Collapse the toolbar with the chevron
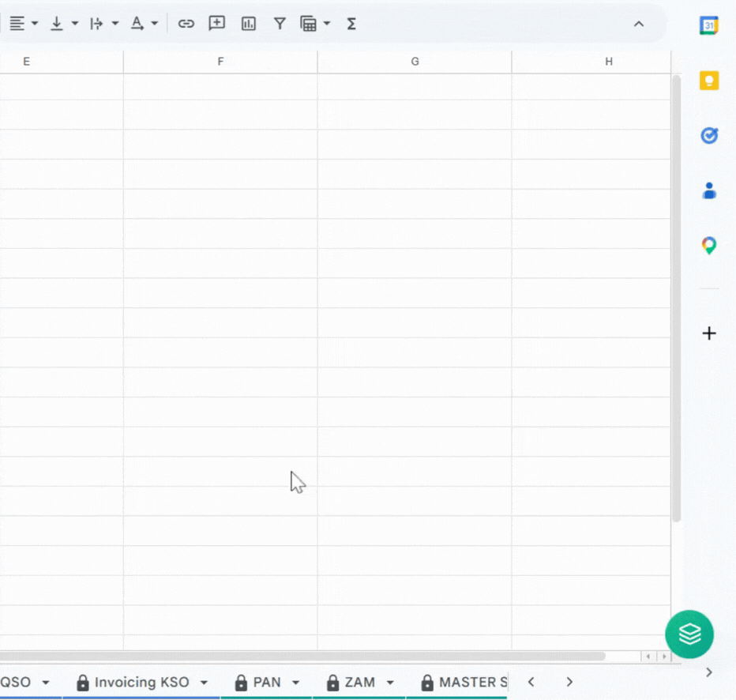The height and width of the screenshot is (700, 736). [x=639, y=24]
